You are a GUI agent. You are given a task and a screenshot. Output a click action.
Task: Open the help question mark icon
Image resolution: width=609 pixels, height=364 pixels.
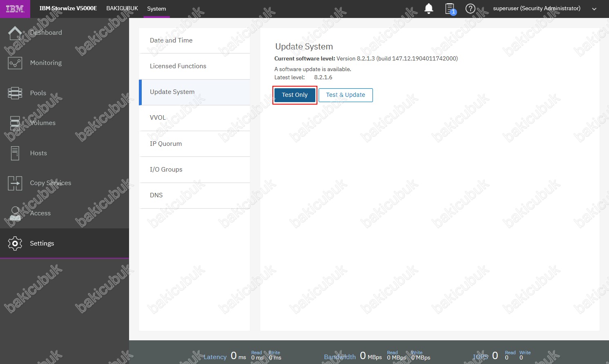click(x=471, y=9)
